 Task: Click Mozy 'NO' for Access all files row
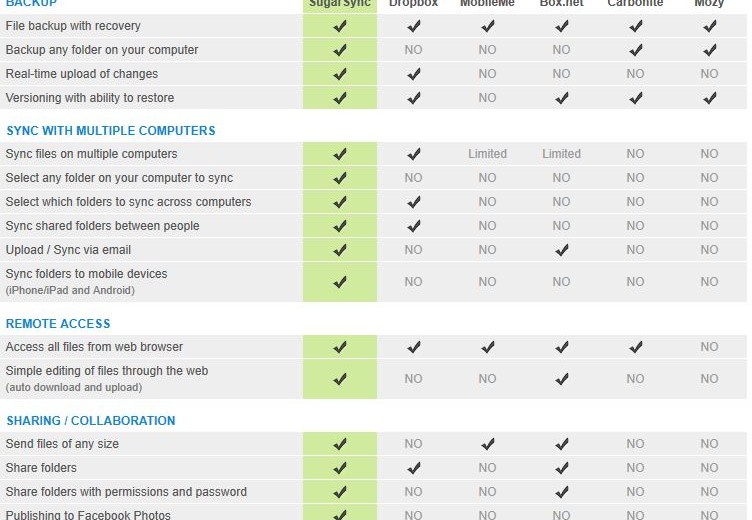tap(709, 347)
